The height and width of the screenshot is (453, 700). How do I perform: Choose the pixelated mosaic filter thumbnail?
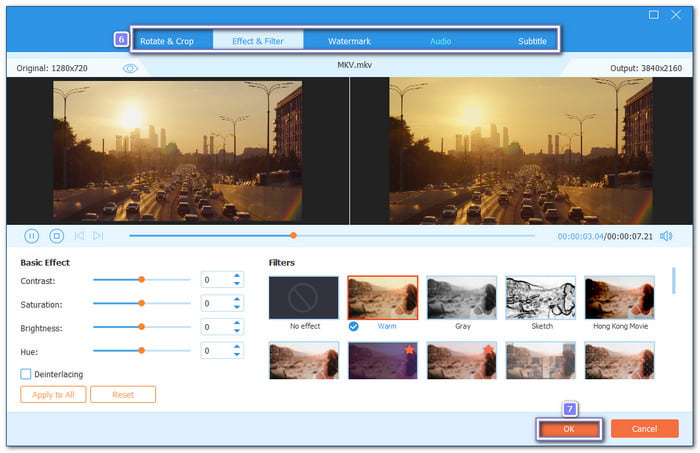541,360
